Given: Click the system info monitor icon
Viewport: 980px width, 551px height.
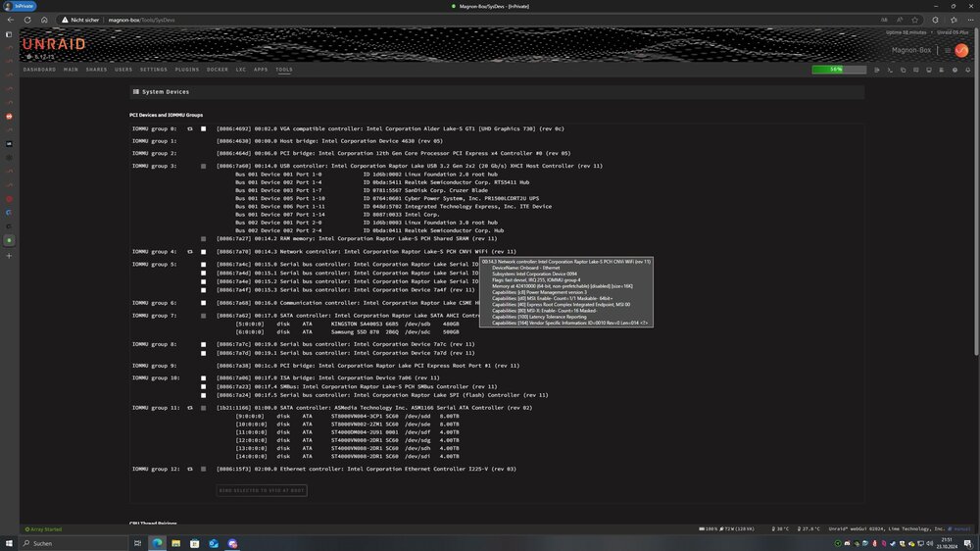Looking at the screenshot, I should (x=929, y=70).
